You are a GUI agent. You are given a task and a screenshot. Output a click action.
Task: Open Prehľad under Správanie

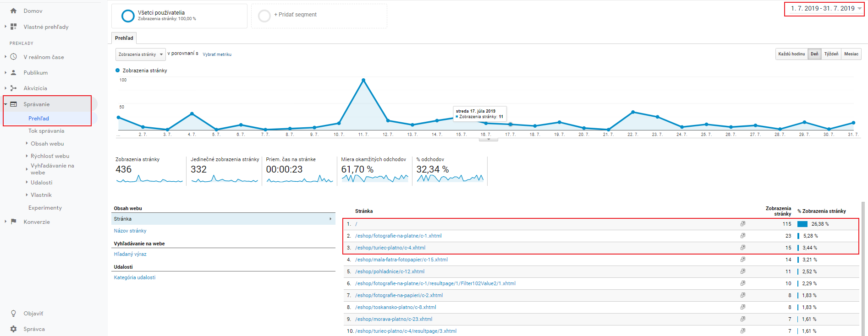tap(38, 118)
